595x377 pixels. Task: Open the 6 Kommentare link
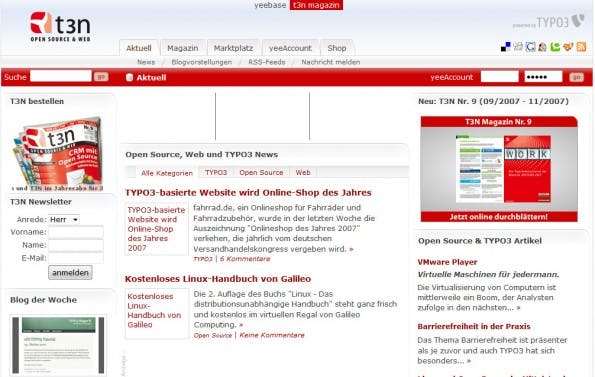[x=245, y=259]
